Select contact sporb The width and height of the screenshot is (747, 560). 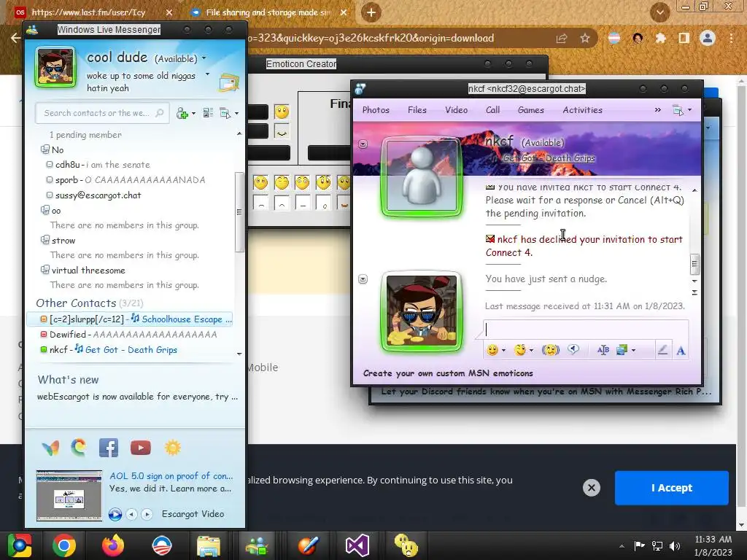point(125,180)
